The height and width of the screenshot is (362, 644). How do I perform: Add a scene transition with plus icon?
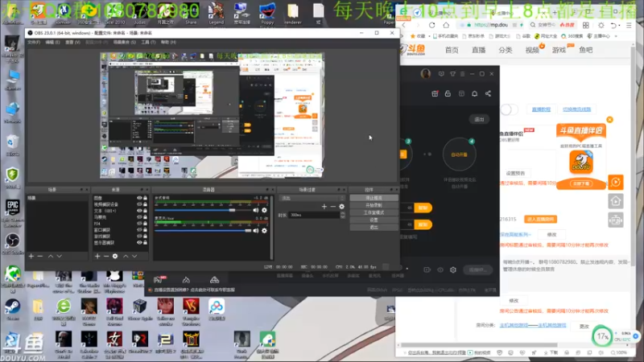324,207
